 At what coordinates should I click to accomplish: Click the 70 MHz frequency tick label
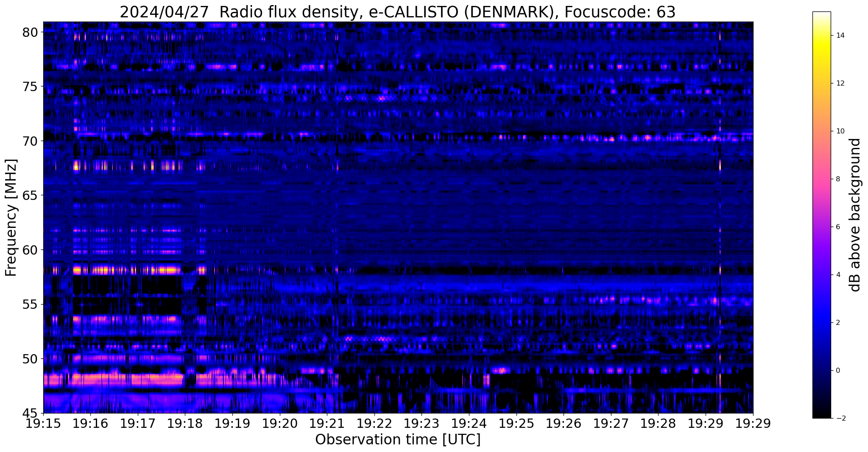click(30, 141)
